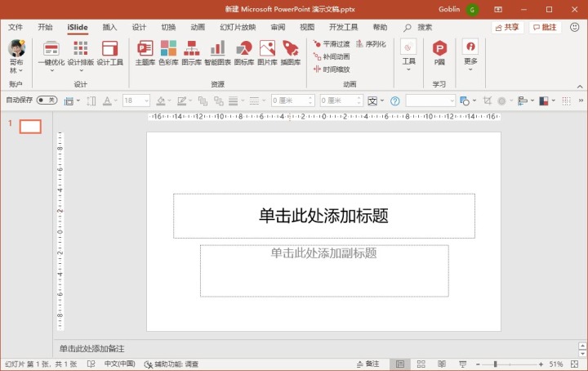
Task: Open the shape fill dropdown arrow
Action: (x=170, y=101)
